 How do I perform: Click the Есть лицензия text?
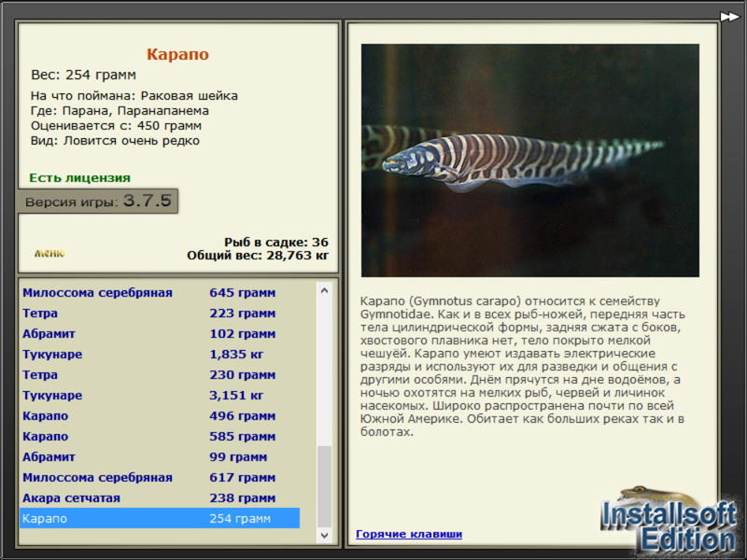[79, 177]
